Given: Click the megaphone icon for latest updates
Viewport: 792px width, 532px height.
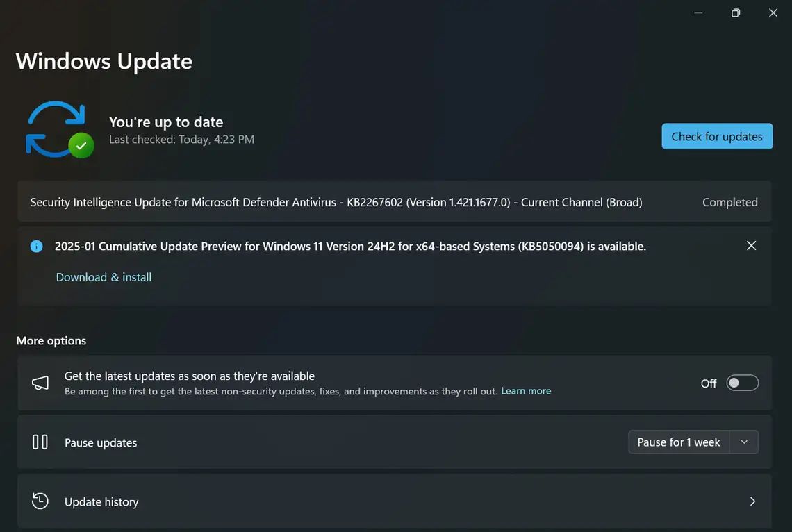Looking at the screenshot, I should click(40, 383).
